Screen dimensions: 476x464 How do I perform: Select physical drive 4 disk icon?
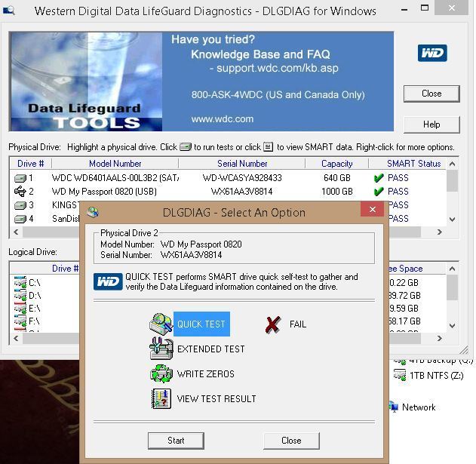pos(20,219)
